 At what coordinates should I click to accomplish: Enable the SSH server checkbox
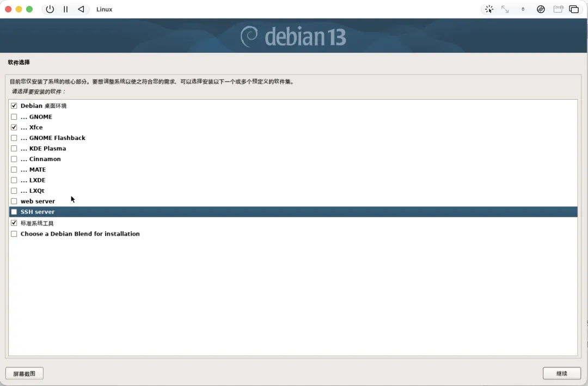pyautogui.click(x=14, y=212)
